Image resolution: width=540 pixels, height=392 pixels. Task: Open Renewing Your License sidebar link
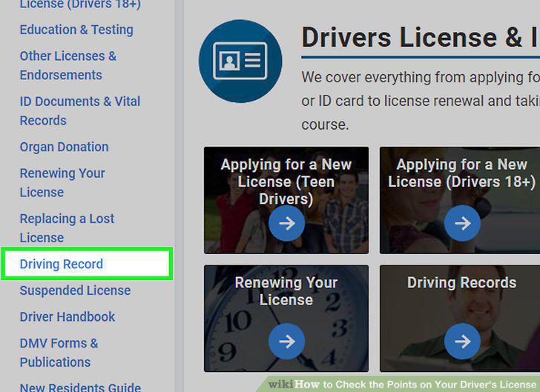pyautogui.click(x=62, y=183)
